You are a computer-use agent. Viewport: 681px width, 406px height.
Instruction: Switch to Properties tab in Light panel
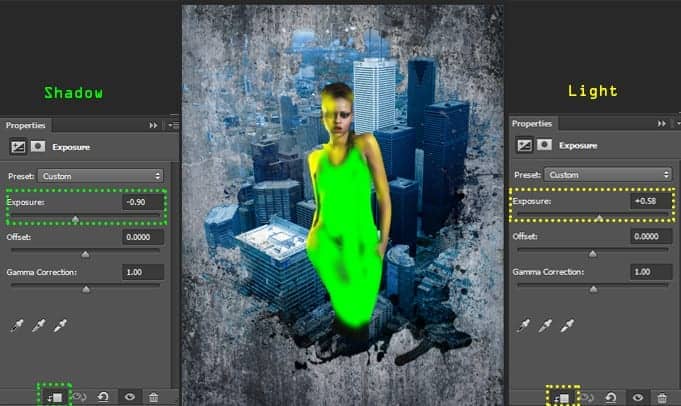point(532,123)
